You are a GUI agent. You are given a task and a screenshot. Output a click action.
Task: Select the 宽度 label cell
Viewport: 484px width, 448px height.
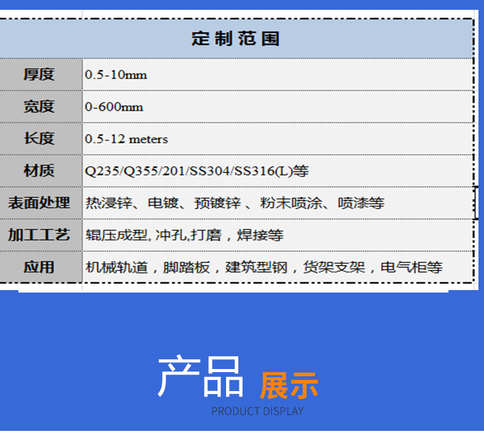(x=41, y=106)
